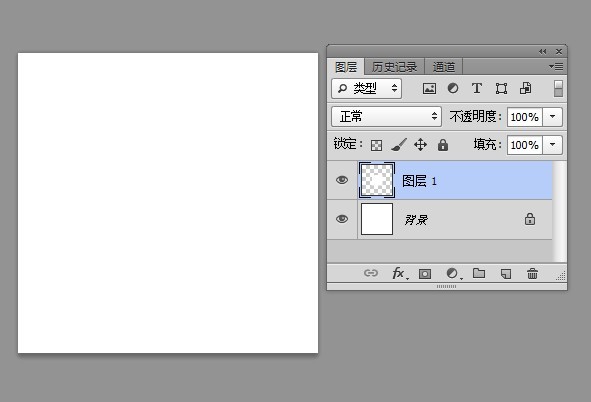Filter for shape layers icon

click(501, 89)
